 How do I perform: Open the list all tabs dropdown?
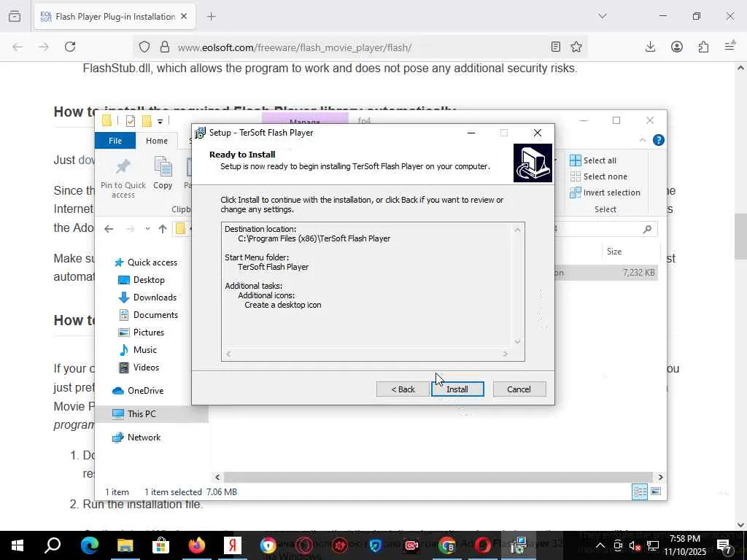(603, 16)
